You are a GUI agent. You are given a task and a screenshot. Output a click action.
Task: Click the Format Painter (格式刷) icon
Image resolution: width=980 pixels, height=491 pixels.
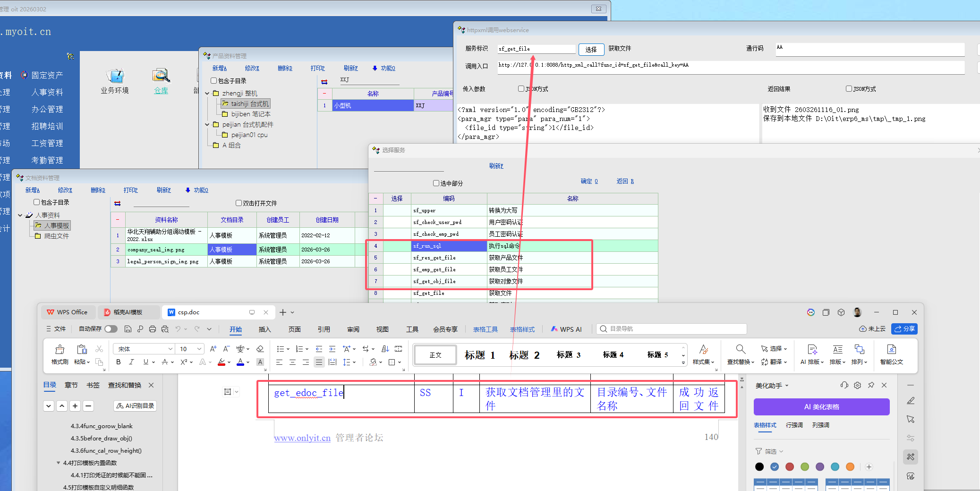point(60,350)
